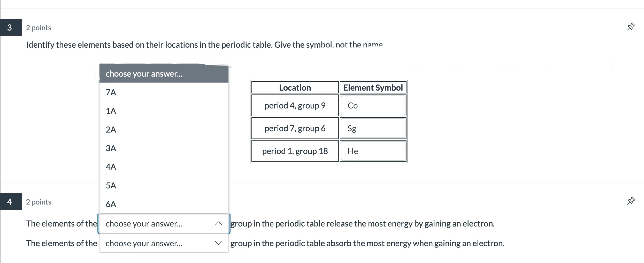
Task: Click the 'Element Symbol' column header
Action: click(x=373, y=87)
